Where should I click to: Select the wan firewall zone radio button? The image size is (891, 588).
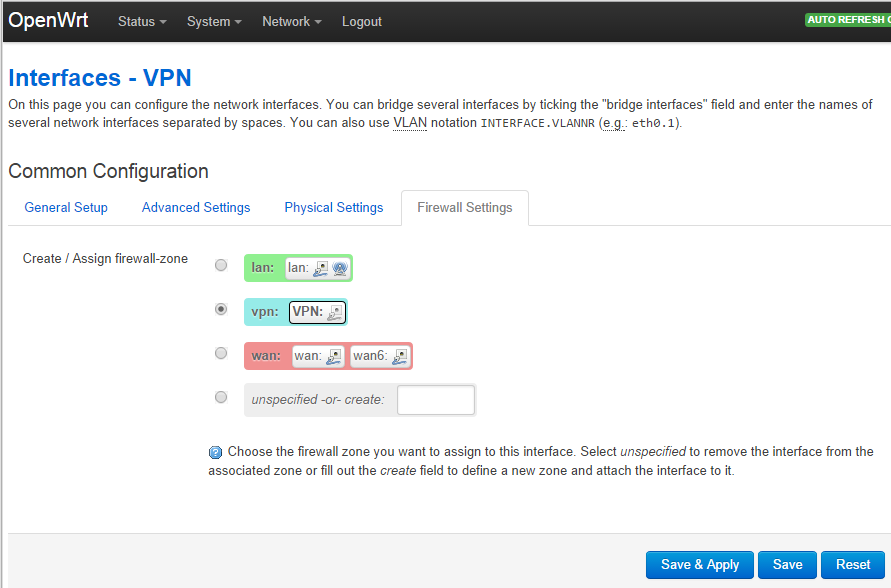221,353
